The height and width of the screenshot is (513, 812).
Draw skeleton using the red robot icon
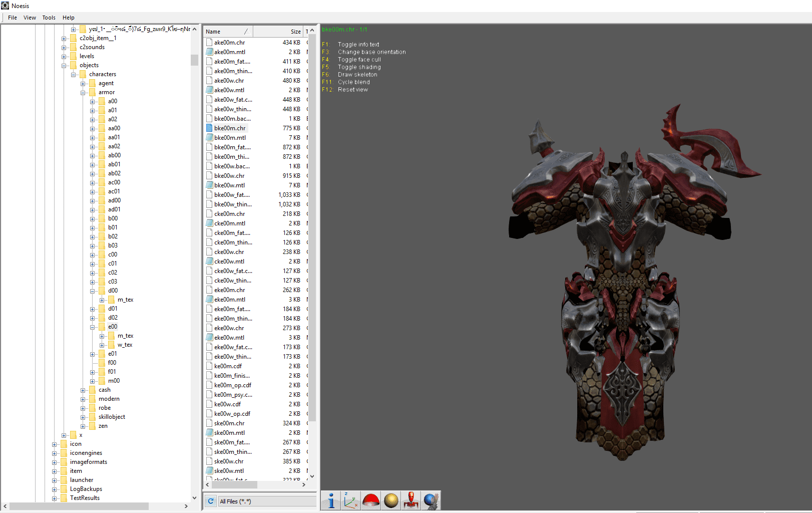pos(411,500)
